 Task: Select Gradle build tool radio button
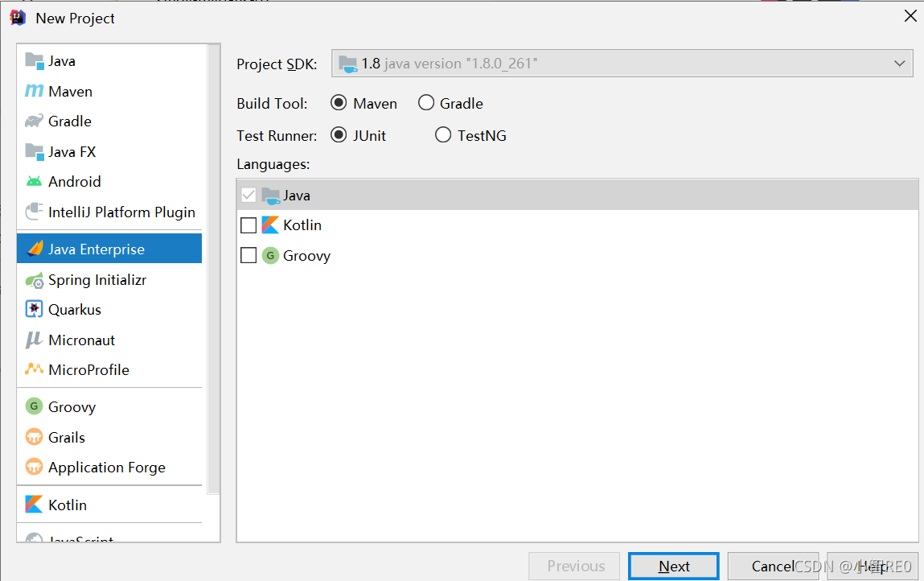426,103
